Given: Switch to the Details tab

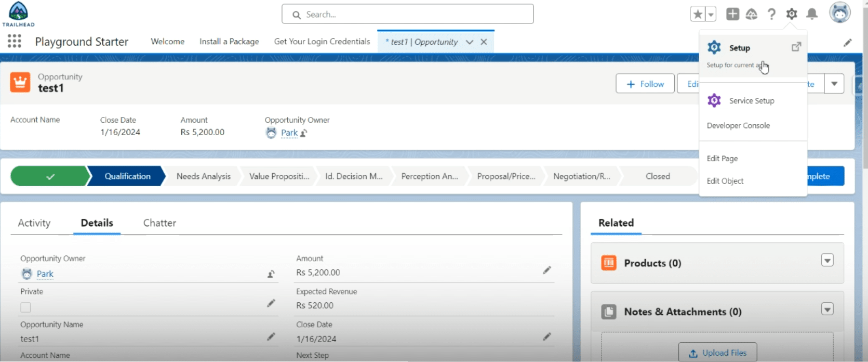Looking at the screenshot, I should coord(97,223).
